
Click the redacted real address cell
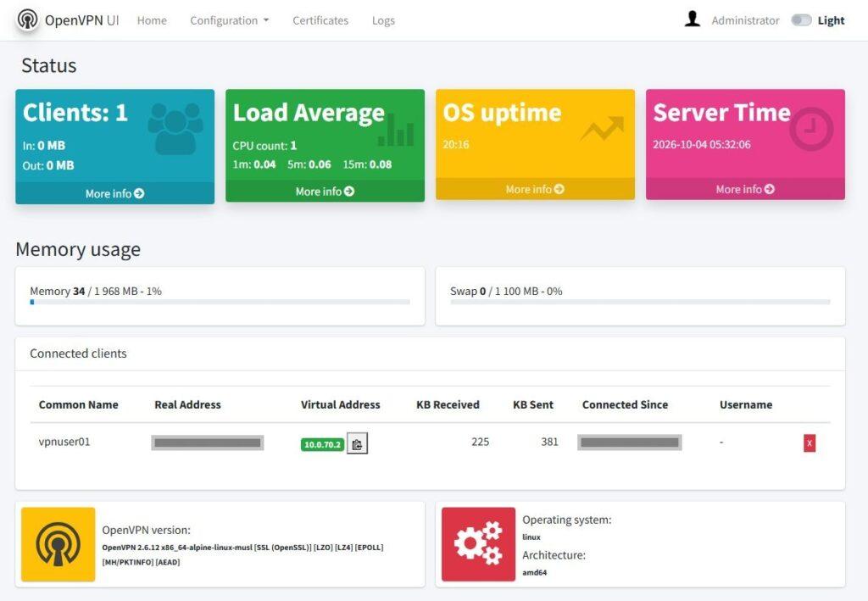click(x=208, y=442)
